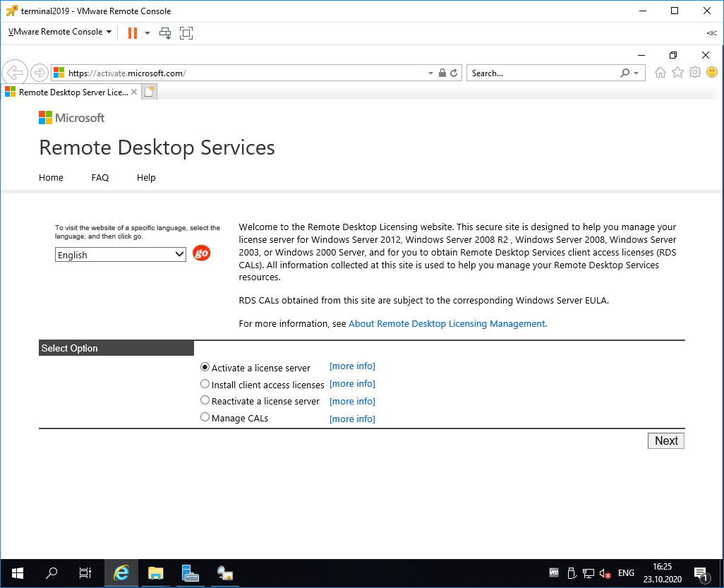Open the Home navigation item
Viewport: 724px width, 588px height.
pos(51,177)
